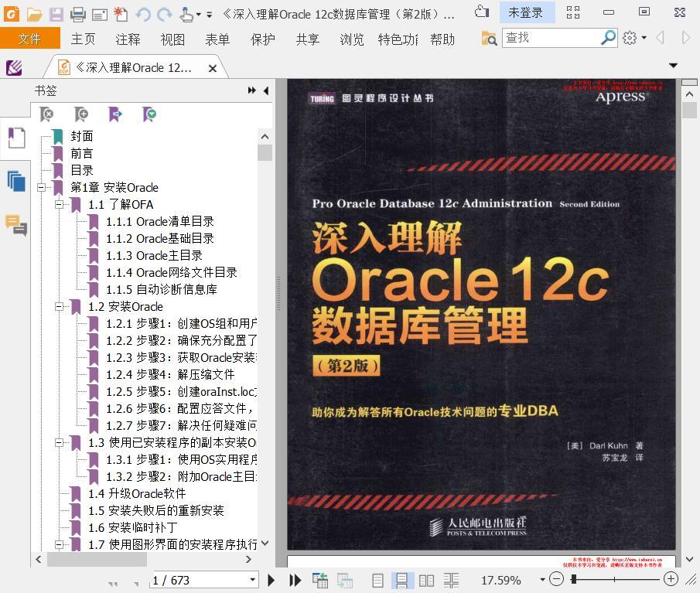Screen dimensions: 700x593
Task: Switch to the 注释 ribbon tab
Action: click(128, 39)
